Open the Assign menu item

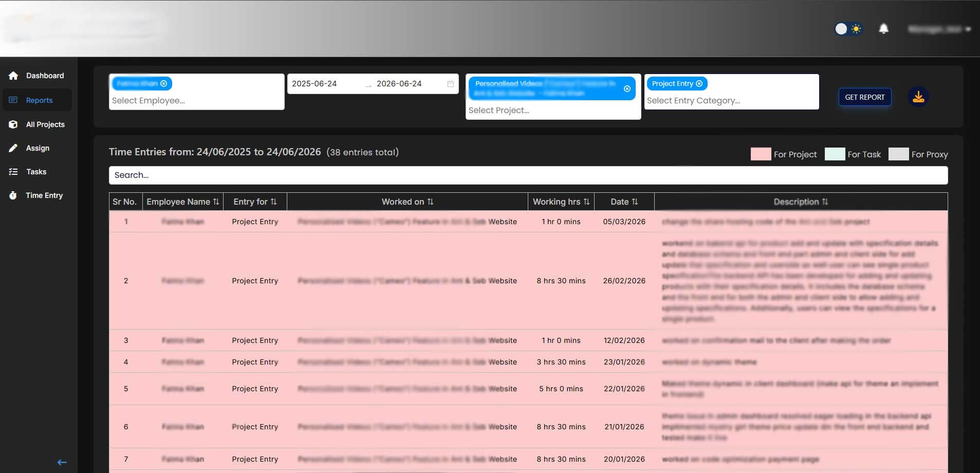pyautogui.click(x=38, y=148)
